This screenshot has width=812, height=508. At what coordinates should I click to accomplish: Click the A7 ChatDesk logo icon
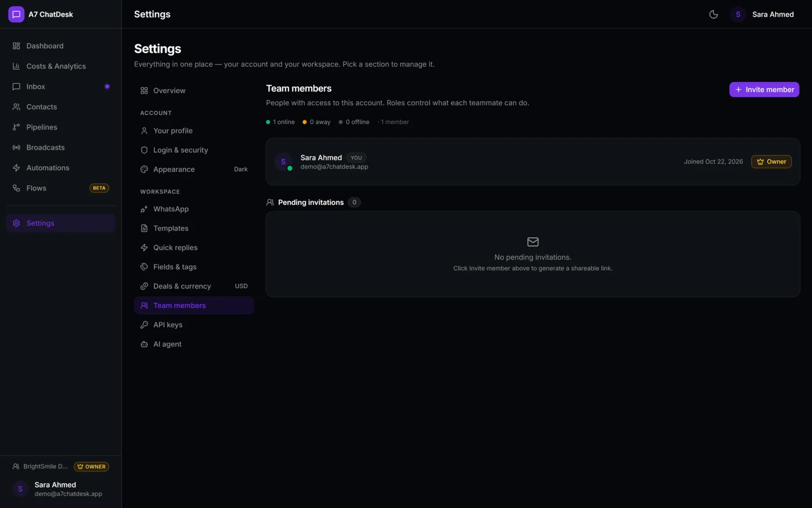[x=16, y=14]
